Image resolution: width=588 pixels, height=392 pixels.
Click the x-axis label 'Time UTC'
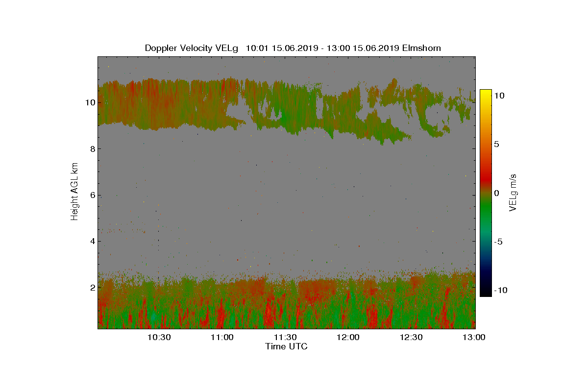[x=287, y=346]
